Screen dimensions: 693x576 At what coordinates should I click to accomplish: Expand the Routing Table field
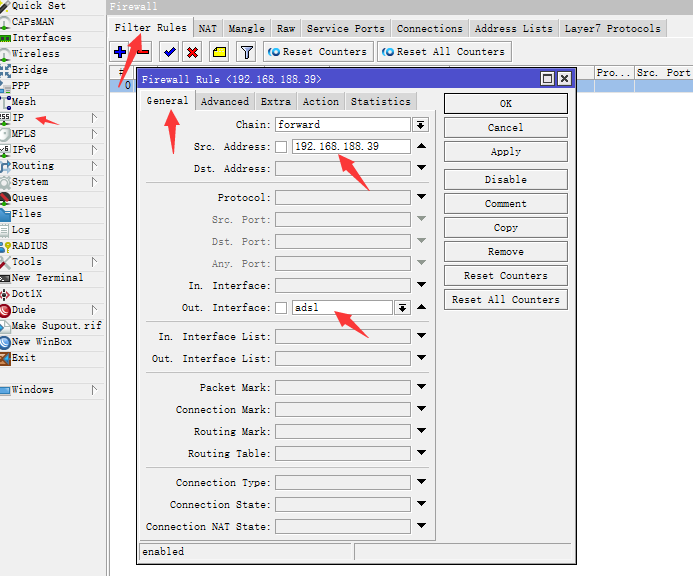click(422, 452)
